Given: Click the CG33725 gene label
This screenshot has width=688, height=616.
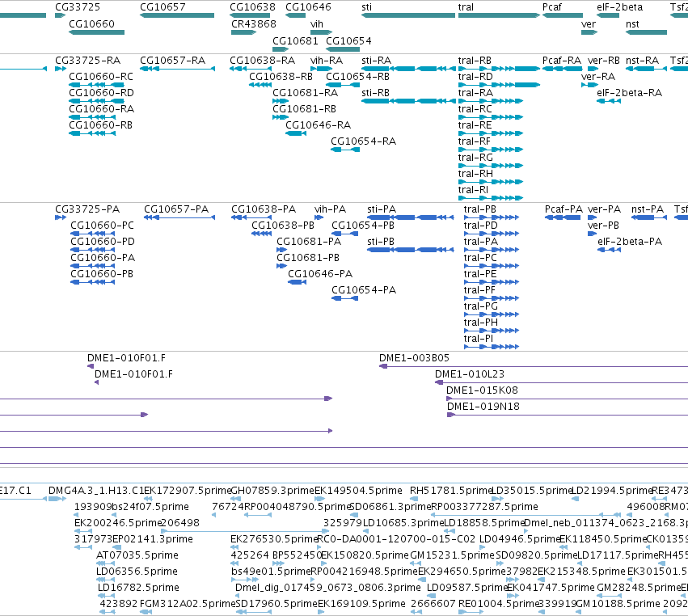Looking at the screenshot, I should point(78,7).
